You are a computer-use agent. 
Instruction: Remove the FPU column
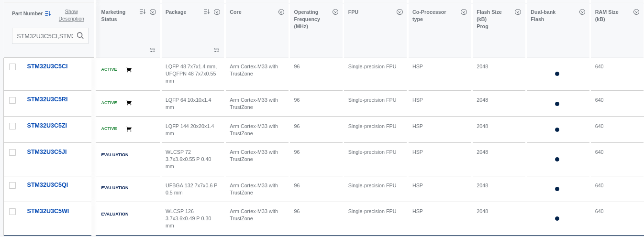(x=400, y=12)
